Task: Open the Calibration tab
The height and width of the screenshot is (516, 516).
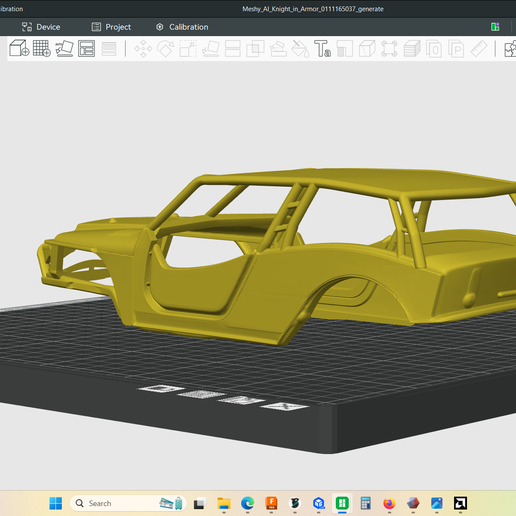Action: click(x=182, y=27)
